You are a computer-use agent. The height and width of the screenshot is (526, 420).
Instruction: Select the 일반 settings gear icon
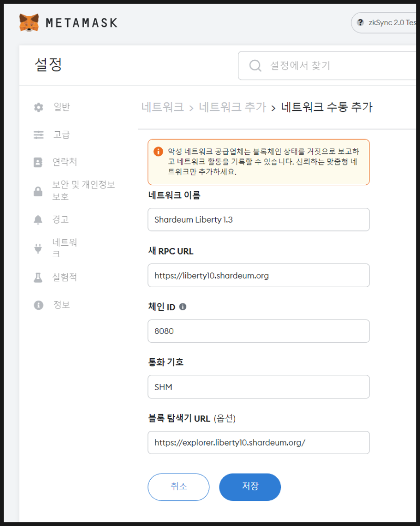point(38,107)
